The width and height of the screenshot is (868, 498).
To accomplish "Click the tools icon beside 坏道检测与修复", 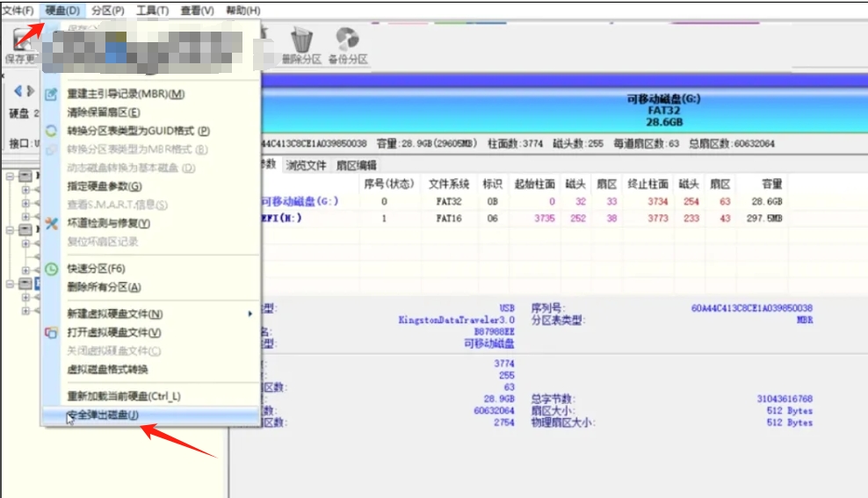I will (51, 224).
